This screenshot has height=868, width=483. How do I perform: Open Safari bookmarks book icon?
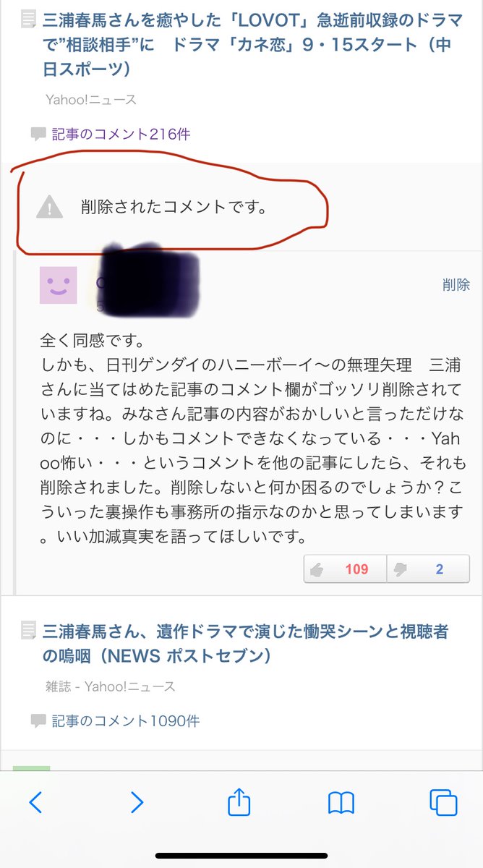tap(341, 802)
